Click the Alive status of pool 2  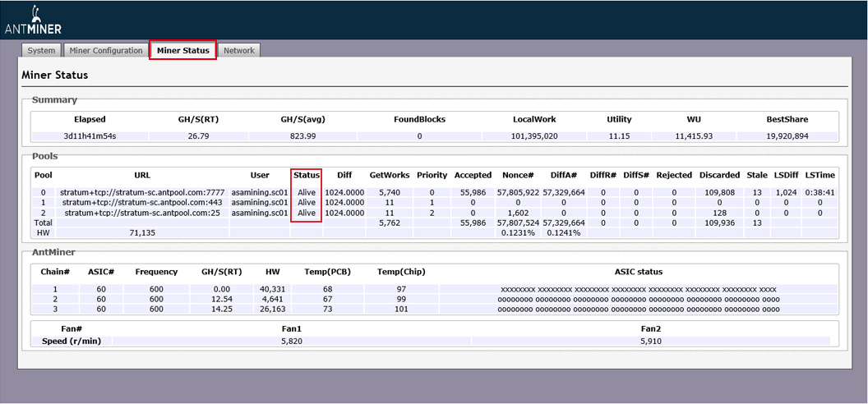306,213
